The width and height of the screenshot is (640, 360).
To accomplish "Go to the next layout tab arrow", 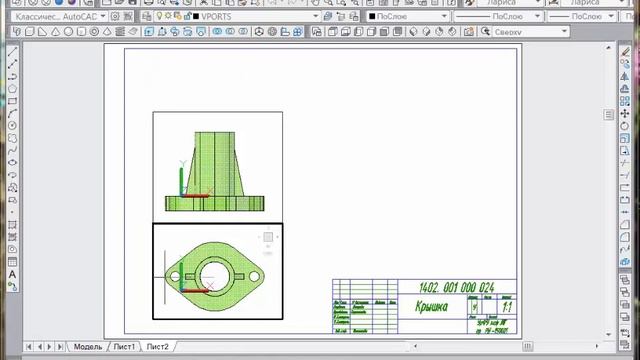I will click(x=49, y=347).
